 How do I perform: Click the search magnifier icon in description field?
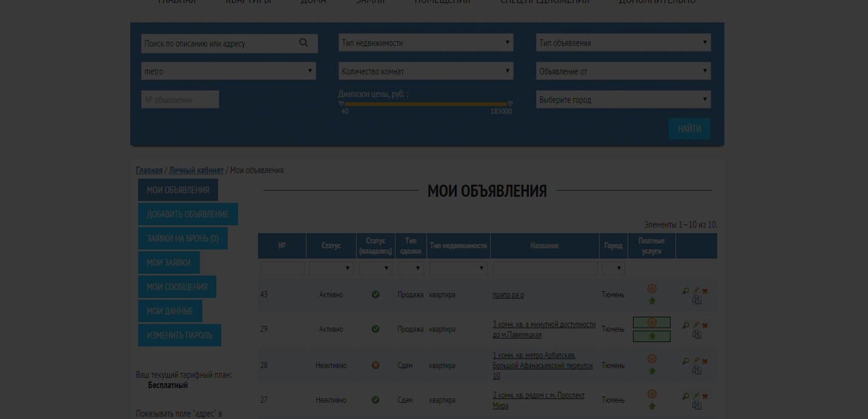click(x=303, y=42)
